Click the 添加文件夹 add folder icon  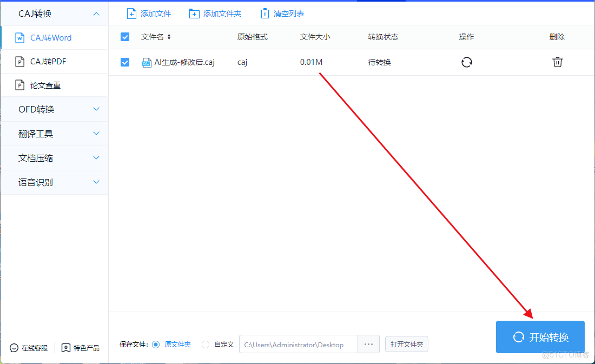[195, 13]
